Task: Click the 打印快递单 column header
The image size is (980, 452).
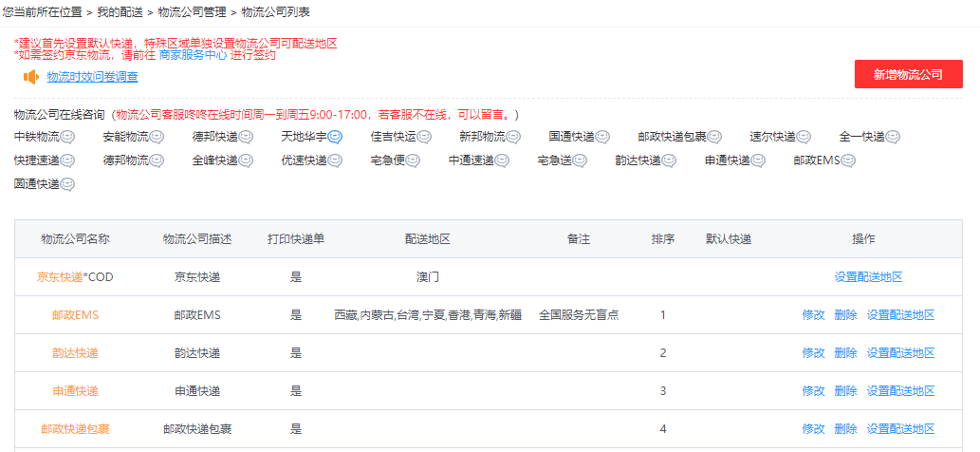Action: 296,238
